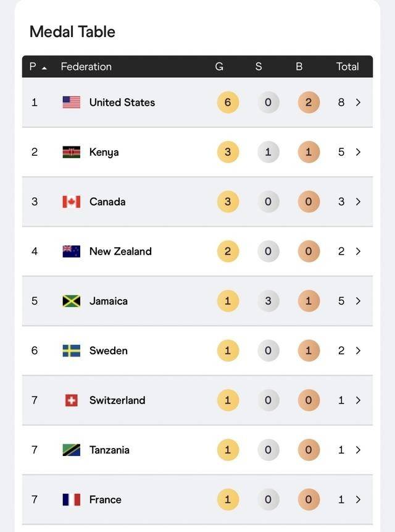Expand Kenya's medal details arrow
Screen dimensions: 395x532
(358, 152)
